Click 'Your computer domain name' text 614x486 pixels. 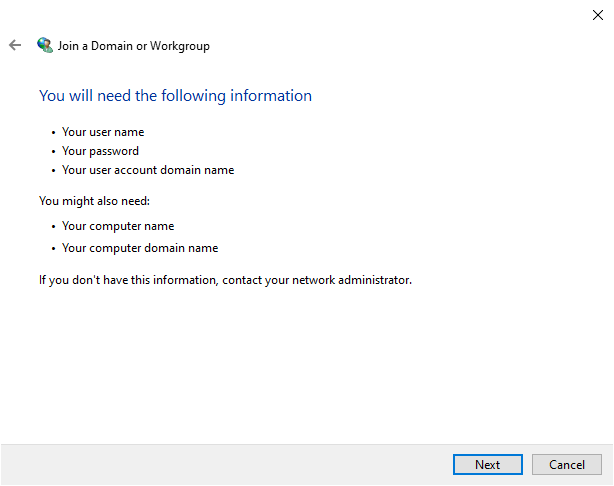tap(140, 248)
